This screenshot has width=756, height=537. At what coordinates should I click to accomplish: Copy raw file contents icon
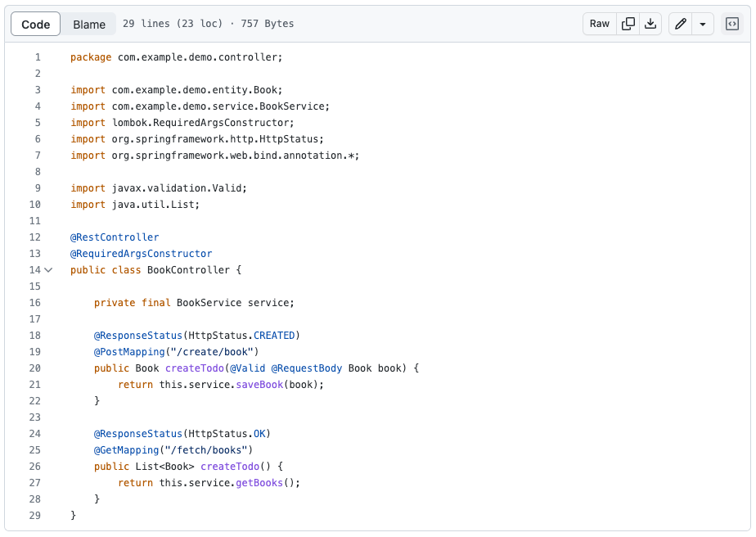pos(628,24)
